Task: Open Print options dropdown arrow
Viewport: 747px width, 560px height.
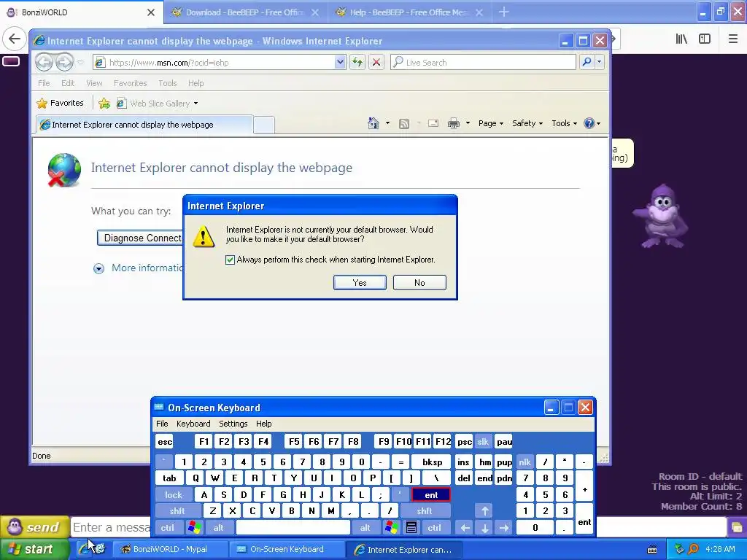Action: pyautogui.click(x=468, y=123)
